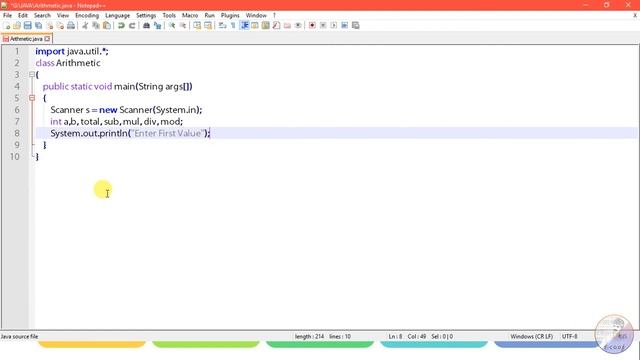Cut selection with scissors icon
Viewport: 640px width, 360px height.
pos(85,26)
